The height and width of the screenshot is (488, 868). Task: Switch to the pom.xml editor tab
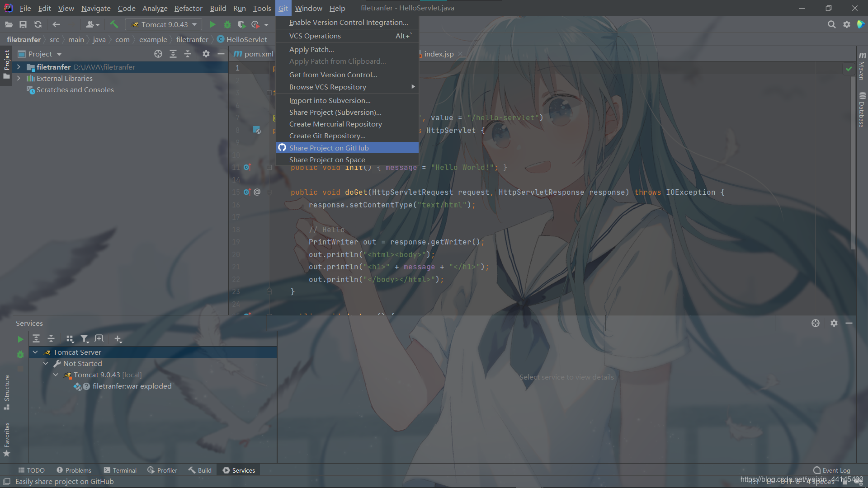click(x=254, y=54)
